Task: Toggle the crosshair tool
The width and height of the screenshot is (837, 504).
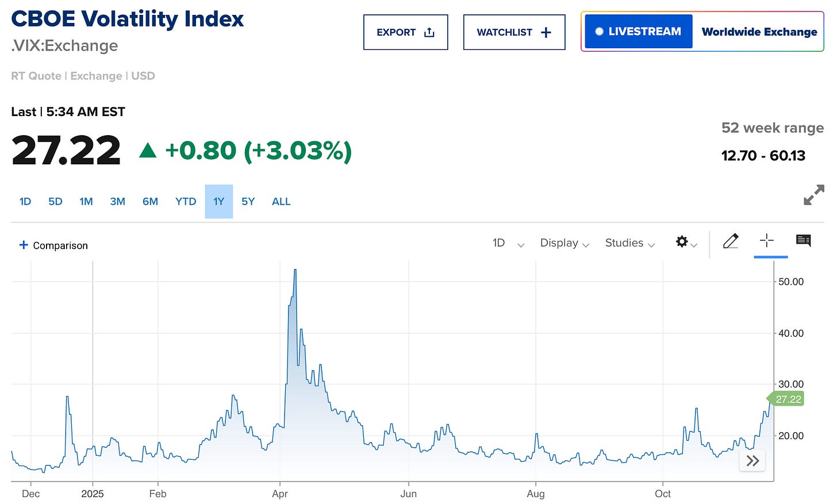Action: coord(767,241)
